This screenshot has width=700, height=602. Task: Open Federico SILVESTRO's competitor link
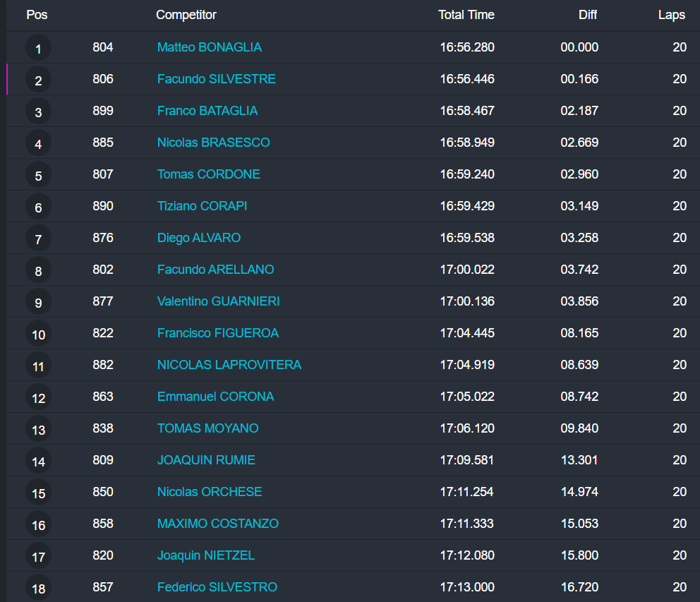point(217,587)
